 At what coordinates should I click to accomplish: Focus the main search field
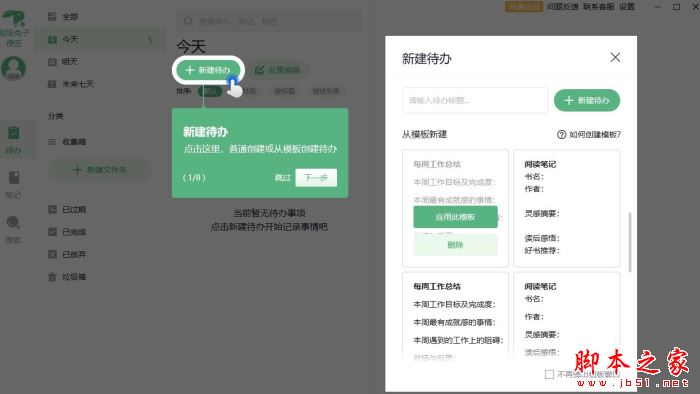tap(269, 21)
